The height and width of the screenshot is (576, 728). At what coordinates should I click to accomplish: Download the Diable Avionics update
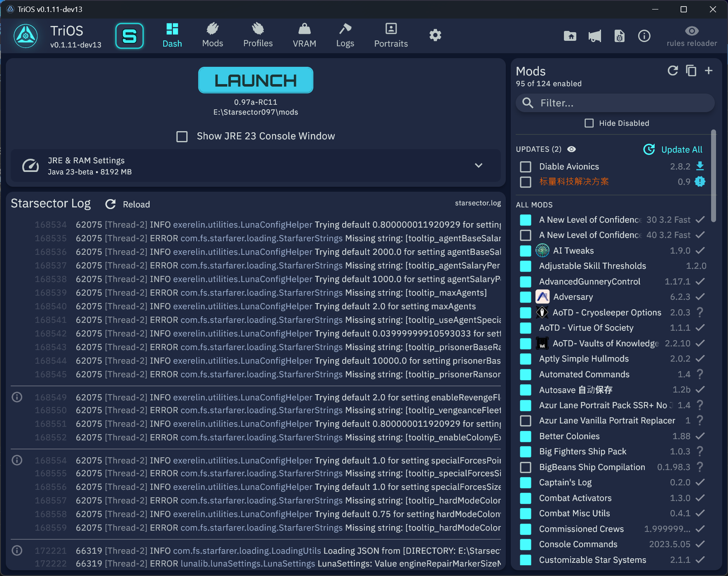click(700, 166)
